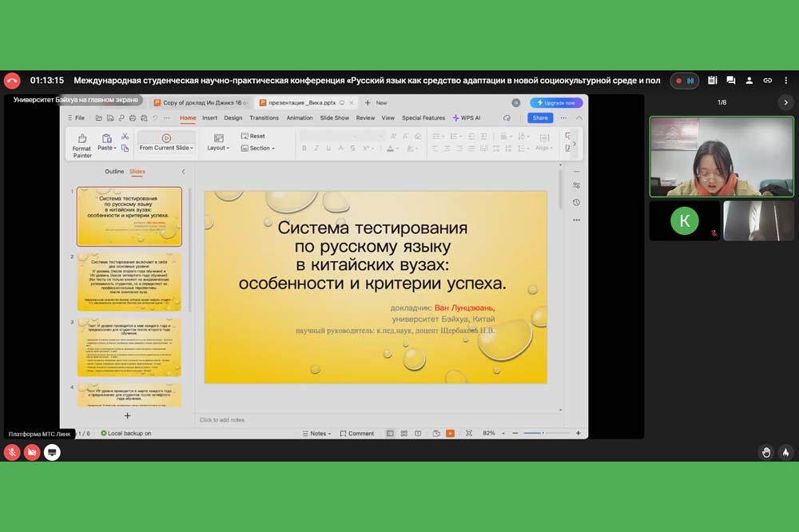Click the screen share button at the bottom
The image size is (799, 532).
(52, 452)
